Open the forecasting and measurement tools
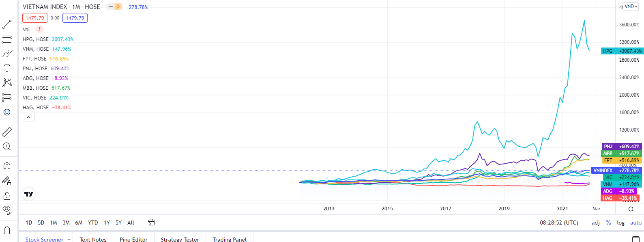The image size is (644, 242). [7, 97]
